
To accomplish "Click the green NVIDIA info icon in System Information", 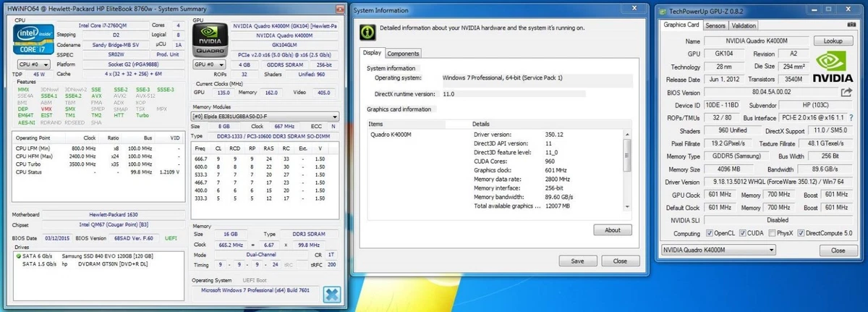I will click(367, 32).
